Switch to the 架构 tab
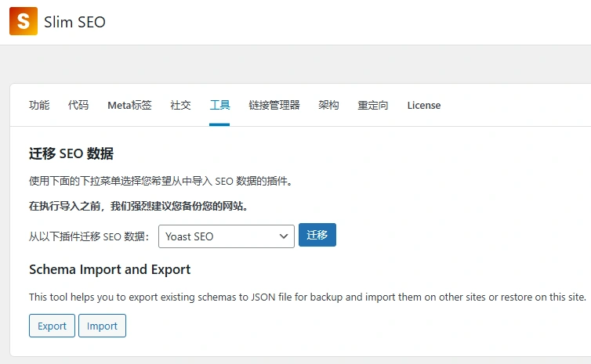The width and height of the screenshot is (591, 364). tap(328, 105)
